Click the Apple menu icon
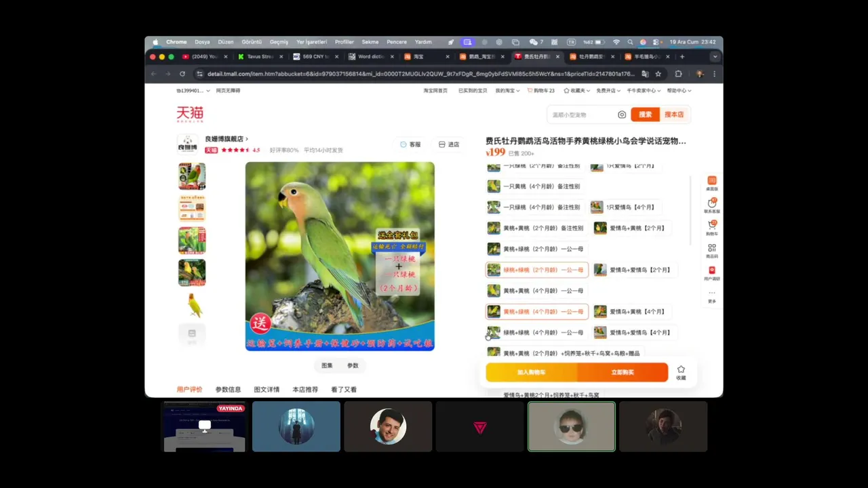The height and width of the screenshot is (488, 868). (155, 42)
